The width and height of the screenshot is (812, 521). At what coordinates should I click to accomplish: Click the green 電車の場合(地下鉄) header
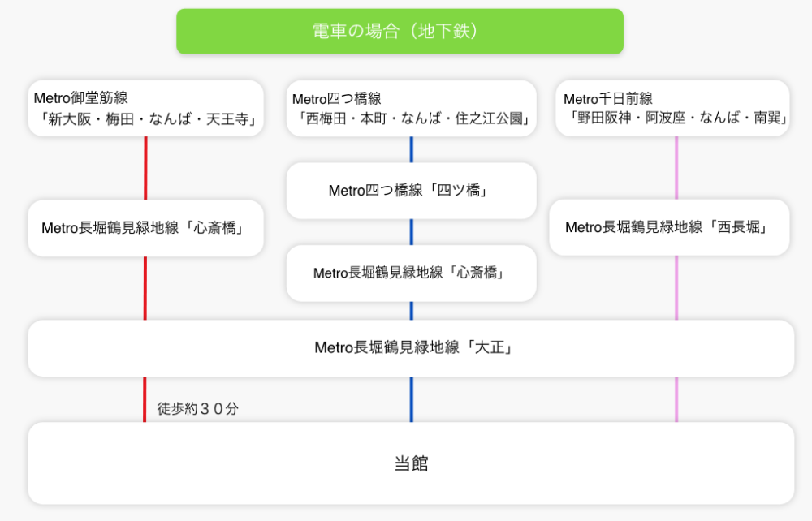[400, 32]
